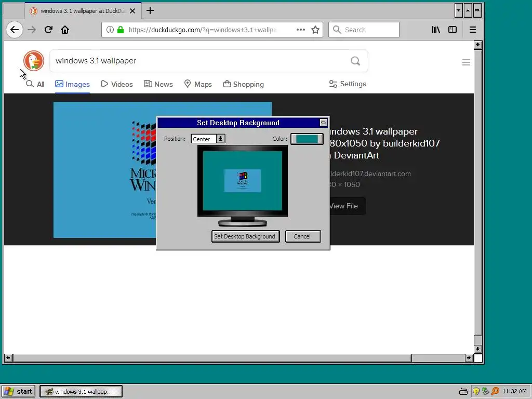The width and height of the screenshot is (532, 399).
Task: Click the wallpaper result title text
Action: click(x=384, y=143)
